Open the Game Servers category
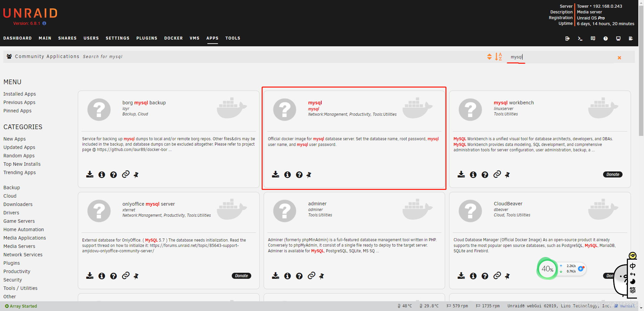Viewport: 644px width, 311px height. pyautogui.click(x=19, y=221)
